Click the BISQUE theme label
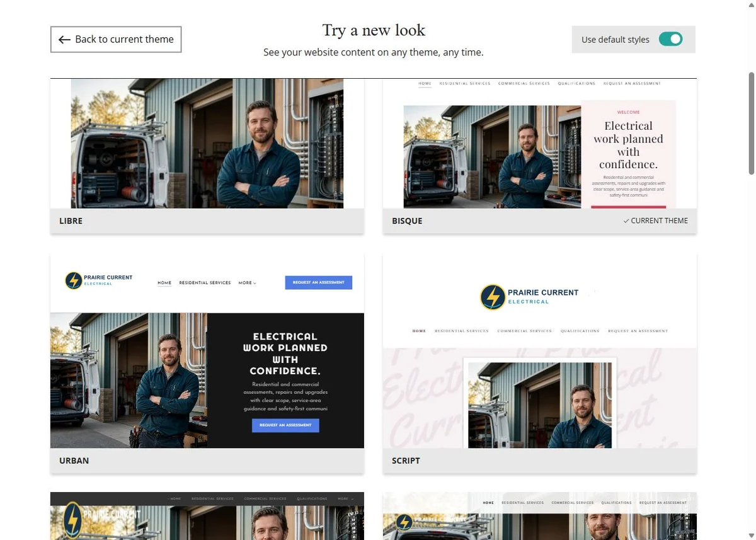The height and width of the screenshot is (540, 756). point(407,221)
